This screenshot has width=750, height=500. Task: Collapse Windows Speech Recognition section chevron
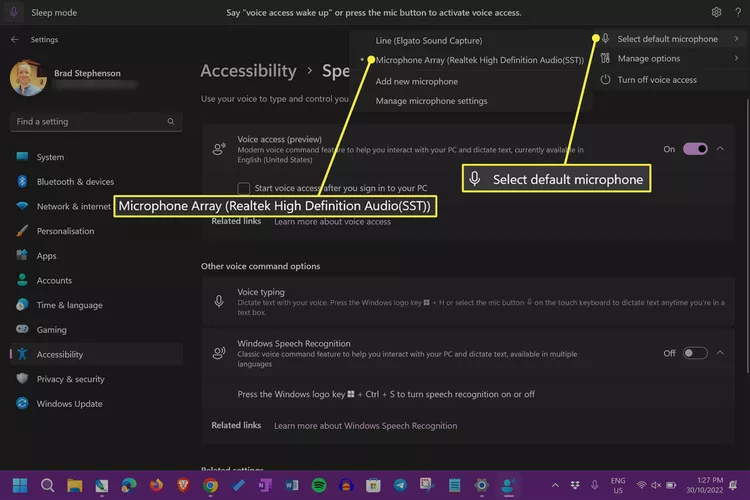[x=720, y=353]
